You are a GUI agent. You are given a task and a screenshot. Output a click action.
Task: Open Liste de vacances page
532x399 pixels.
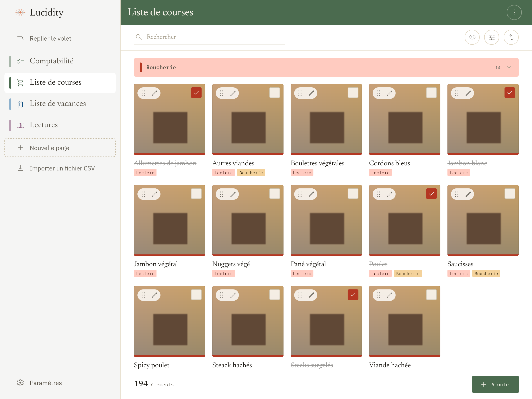tap(60, 104)
